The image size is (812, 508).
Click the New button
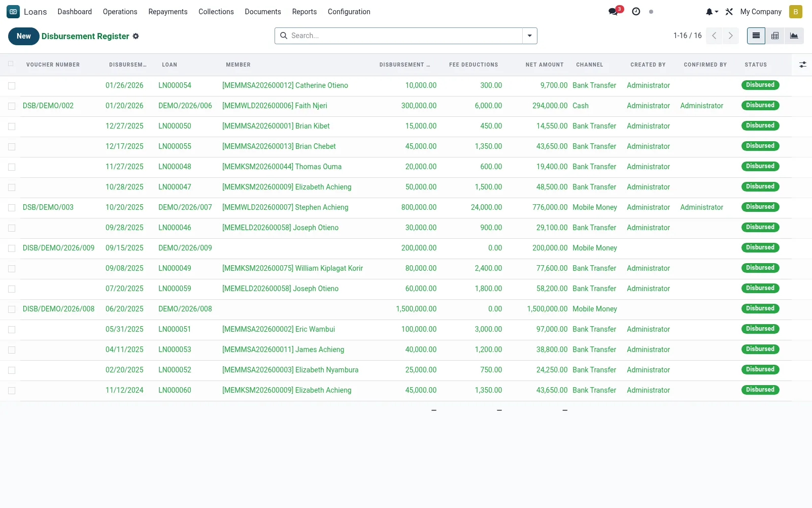click(x=24, y=36)
